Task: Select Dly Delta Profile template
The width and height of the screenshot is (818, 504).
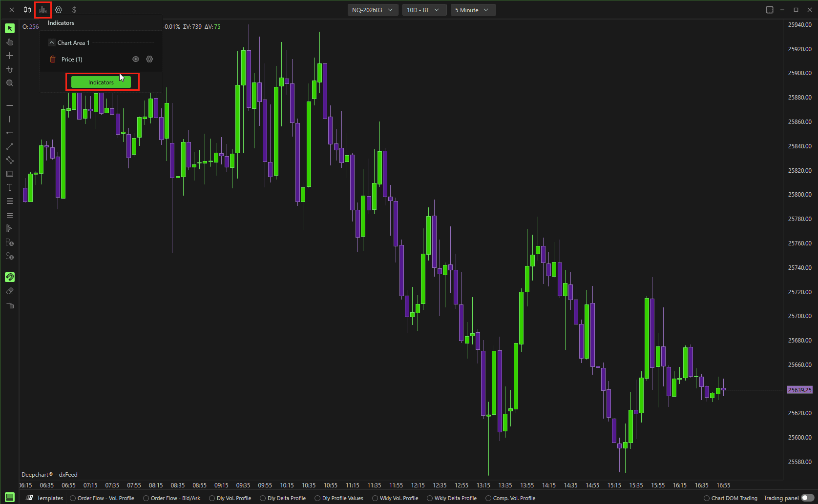Action: coord(283,498)
